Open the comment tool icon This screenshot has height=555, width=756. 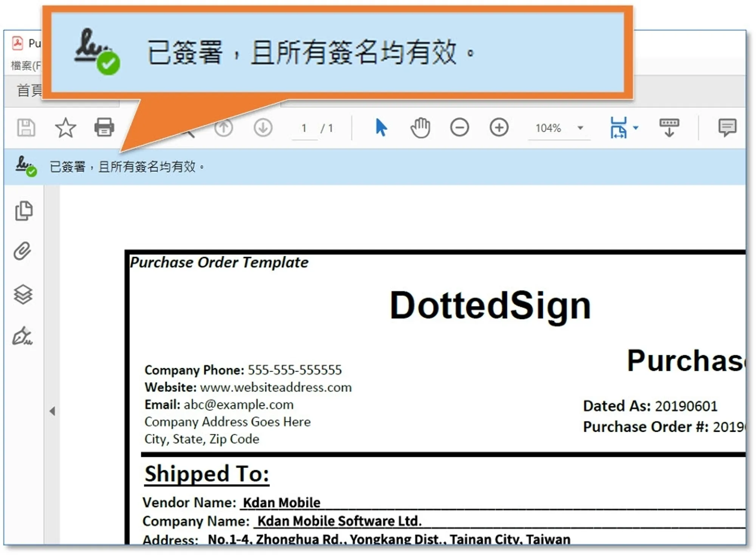coord(727,128)
